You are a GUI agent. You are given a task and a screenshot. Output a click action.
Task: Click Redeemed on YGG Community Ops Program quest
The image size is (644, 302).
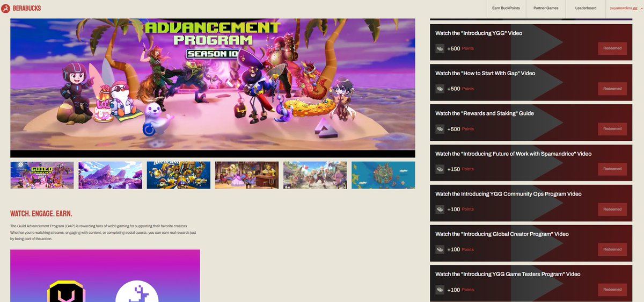612,209
